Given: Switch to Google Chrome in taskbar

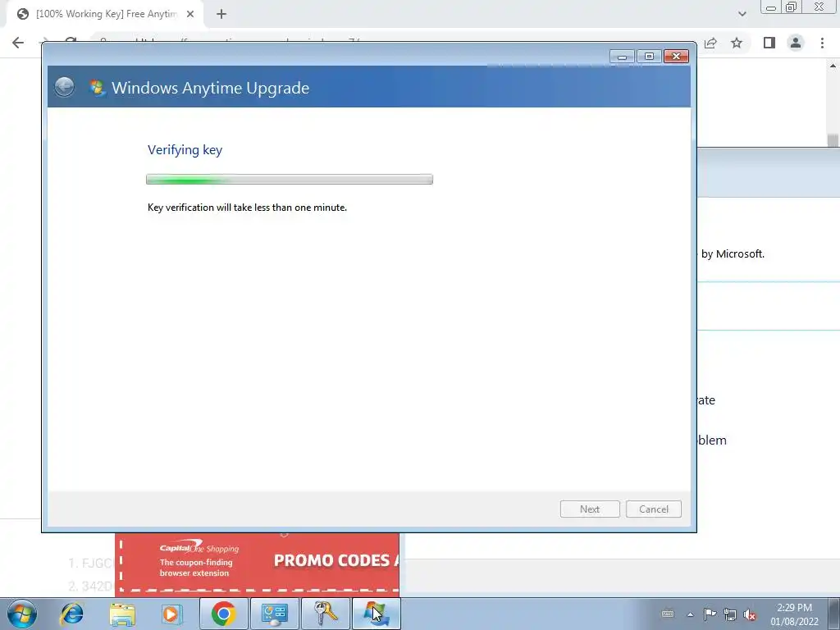Looking at the screenshot, I should click(x=223, y=614).
